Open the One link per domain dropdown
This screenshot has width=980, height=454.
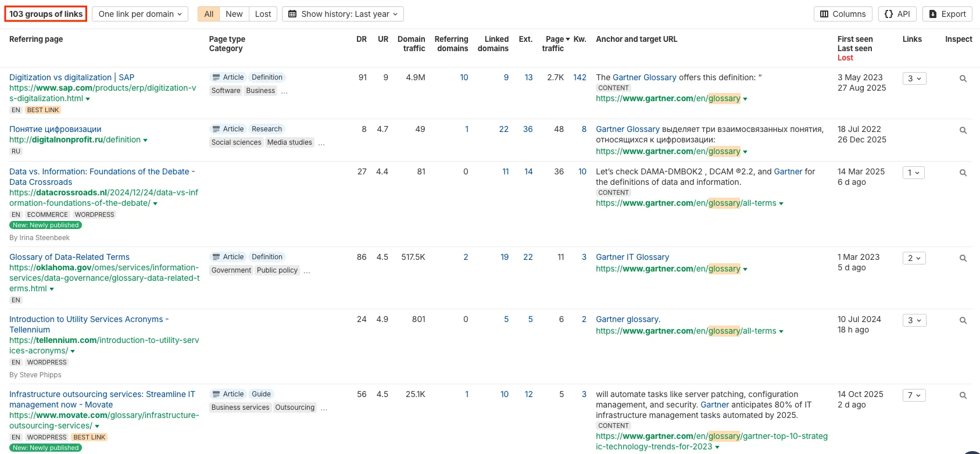coord(140,14)
